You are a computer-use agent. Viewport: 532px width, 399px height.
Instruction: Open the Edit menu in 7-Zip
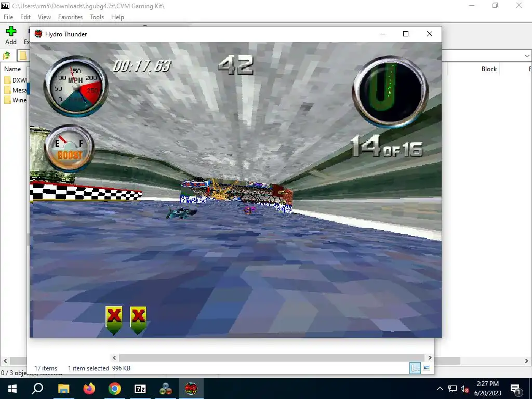(x=25, y=17)
